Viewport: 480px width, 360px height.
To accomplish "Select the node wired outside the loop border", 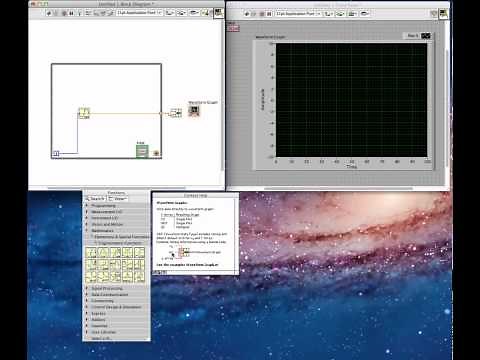I will [176, 113].
